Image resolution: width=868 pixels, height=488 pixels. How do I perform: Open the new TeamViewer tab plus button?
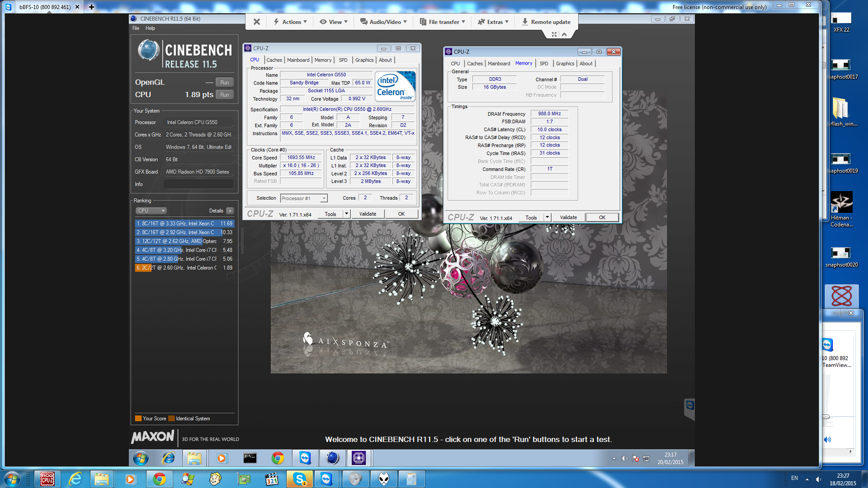(91, 7)
